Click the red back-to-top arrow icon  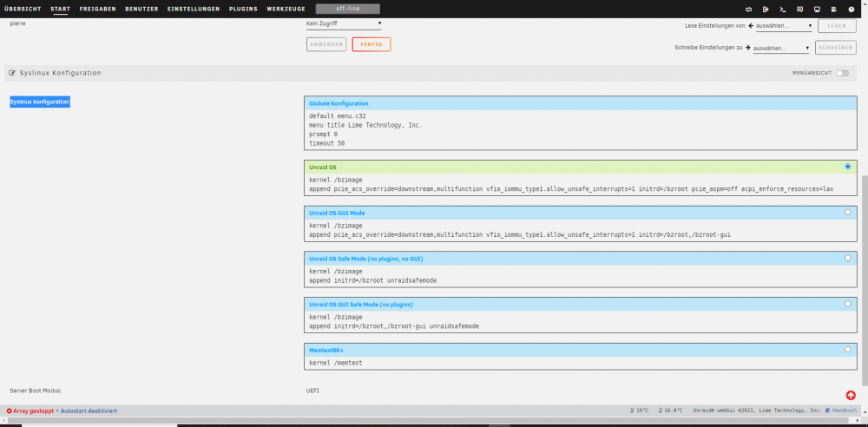pyautogui.click(x=851, y=395)
